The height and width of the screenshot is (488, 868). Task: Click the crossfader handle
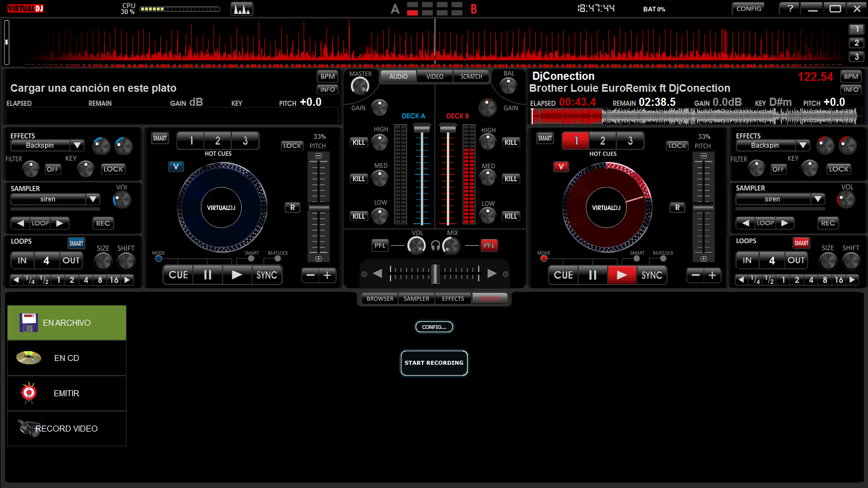(x=435, y=274)
